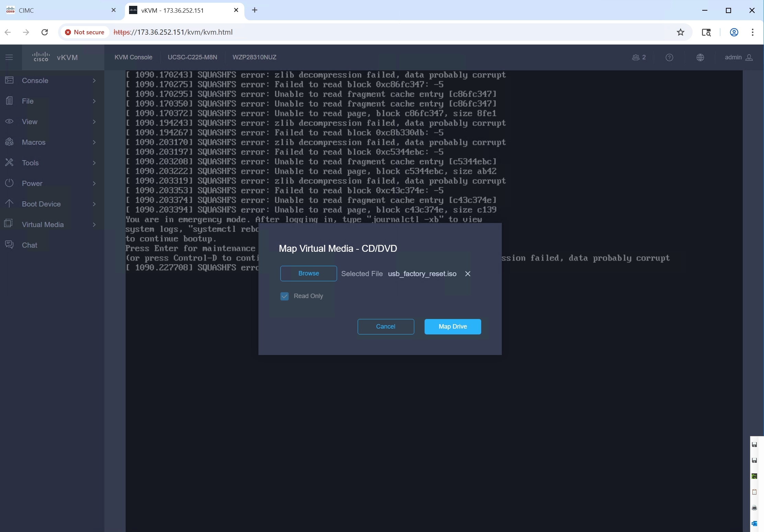Click the Macros sidebar icon

[x=9, y=142]
